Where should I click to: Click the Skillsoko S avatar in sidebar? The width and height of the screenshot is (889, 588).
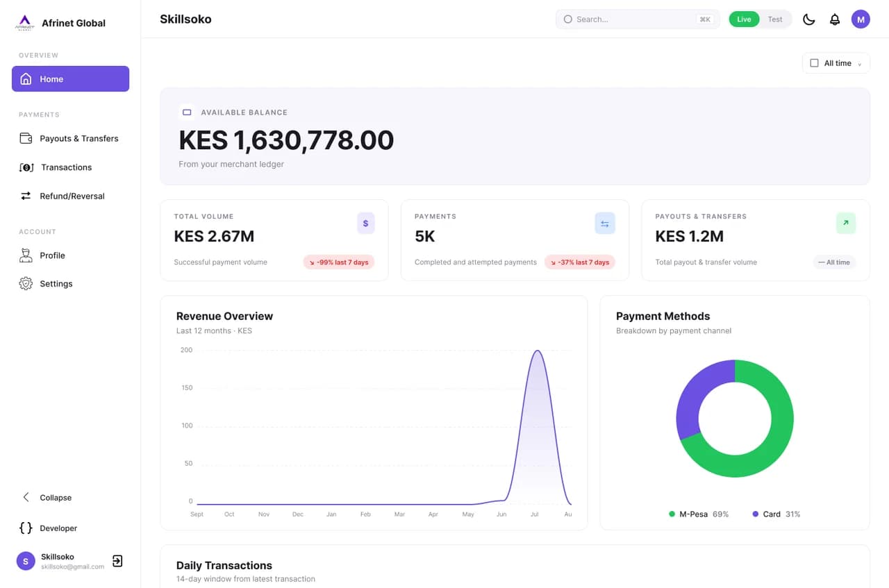26,561
